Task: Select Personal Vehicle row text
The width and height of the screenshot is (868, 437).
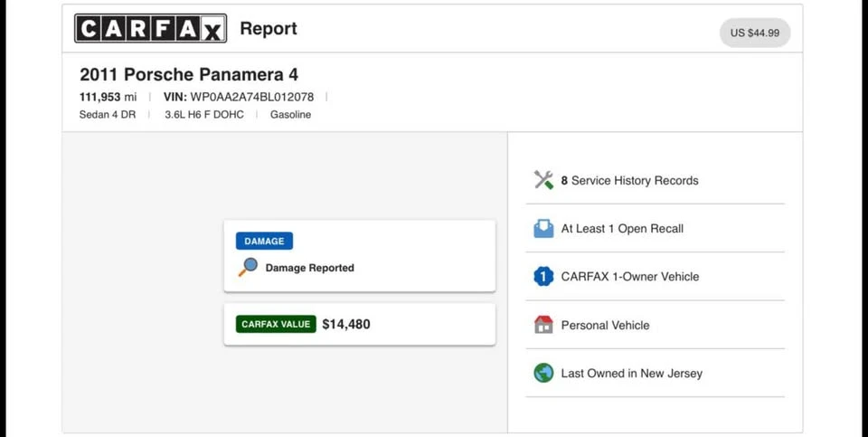Action: (x=605, y=325)
